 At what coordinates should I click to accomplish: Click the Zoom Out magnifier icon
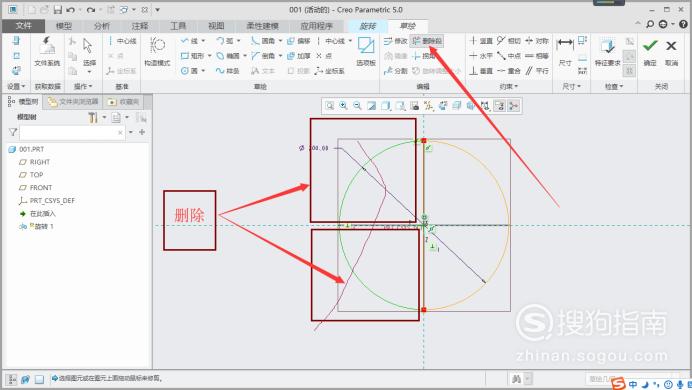pos(357,106)
